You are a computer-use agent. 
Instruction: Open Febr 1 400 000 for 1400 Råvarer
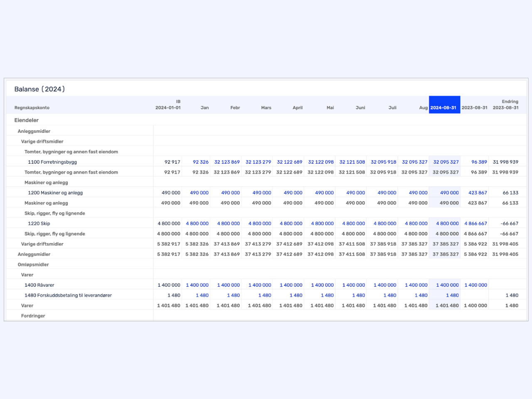click(x=229, y=285)
